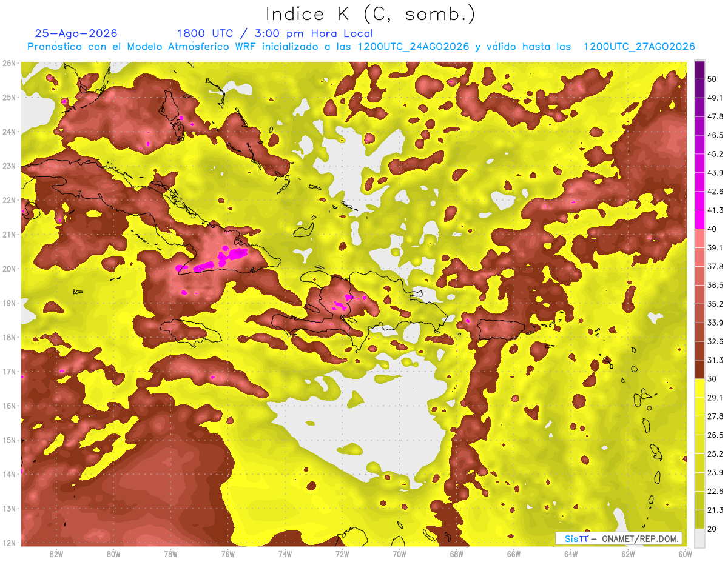Click the longitude axis label '70W'
This screenshot has width=728, height=562.
tap(399, 554)
